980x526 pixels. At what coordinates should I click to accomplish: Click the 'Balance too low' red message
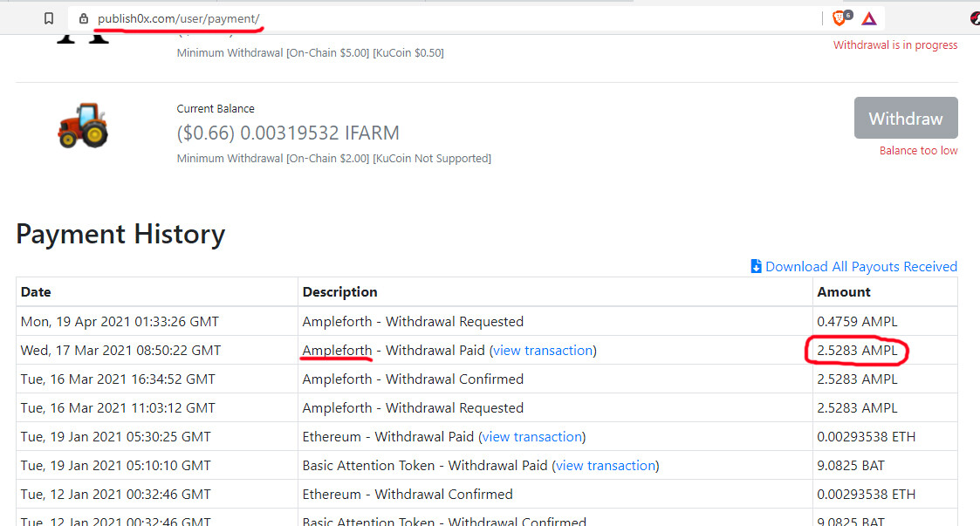pyautogui.click(x=918, y=150)
